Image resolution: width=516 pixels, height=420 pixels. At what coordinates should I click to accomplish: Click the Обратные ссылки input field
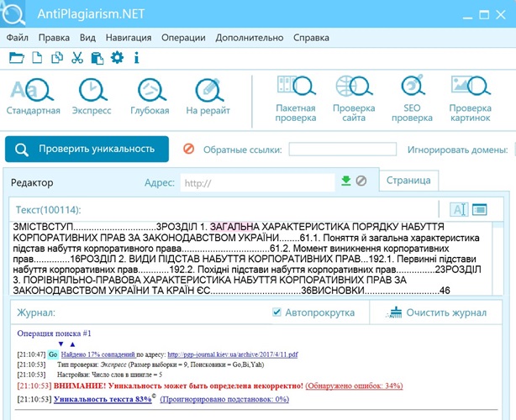343,149
